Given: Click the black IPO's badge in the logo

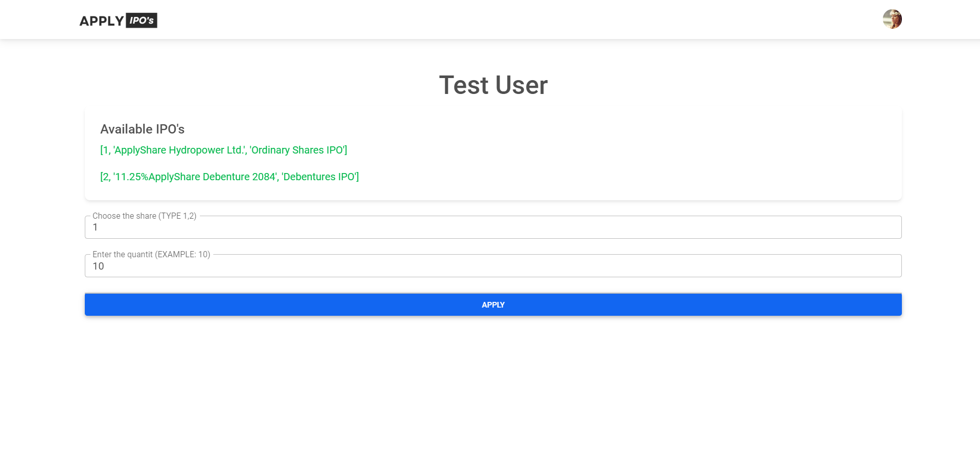Looking at the screenshot, I should 142,21.
